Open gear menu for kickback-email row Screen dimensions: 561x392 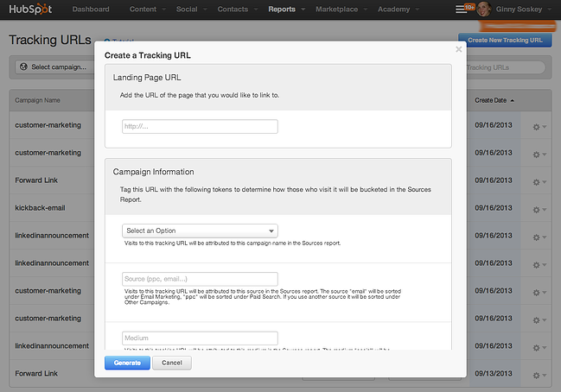tap(539, 208)
